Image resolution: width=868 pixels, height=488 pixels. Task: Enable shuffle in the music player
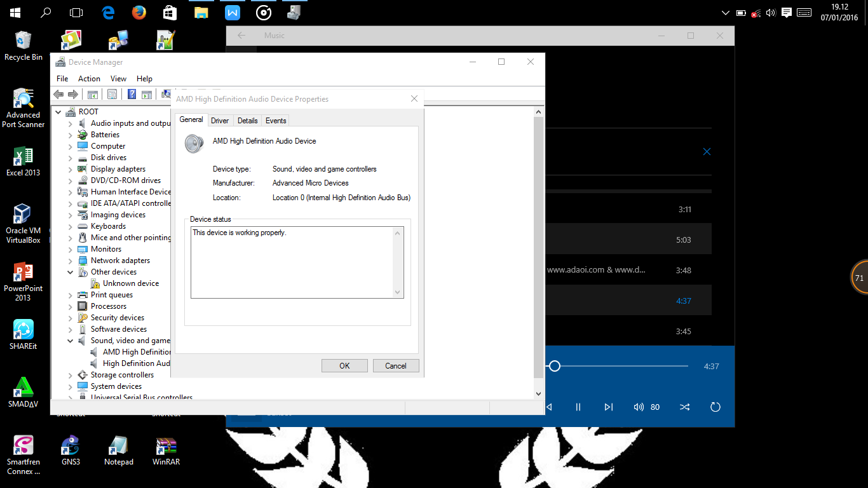pyautogui.click(x=684, y=407)
